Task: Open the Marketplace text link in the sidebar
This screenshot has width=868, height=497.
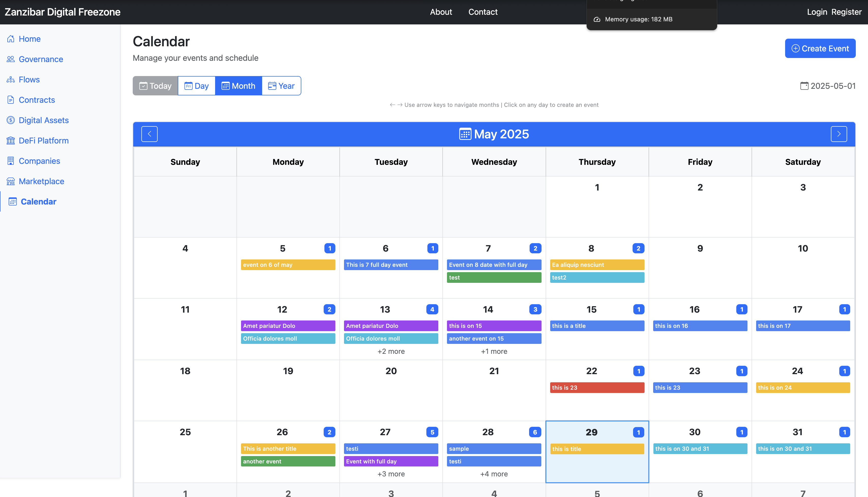Action: tap(41, 181)
